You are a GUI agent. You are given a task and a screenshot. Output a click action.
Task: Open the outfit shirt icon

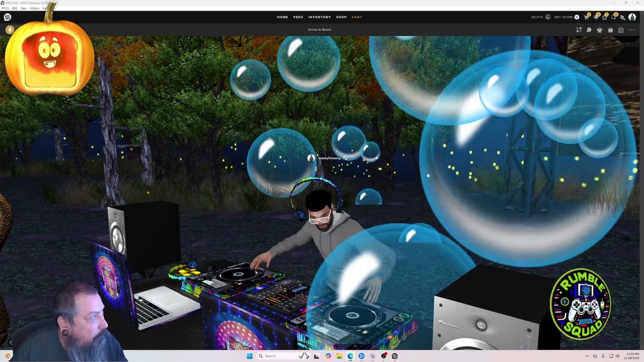[x=599, y=30]
